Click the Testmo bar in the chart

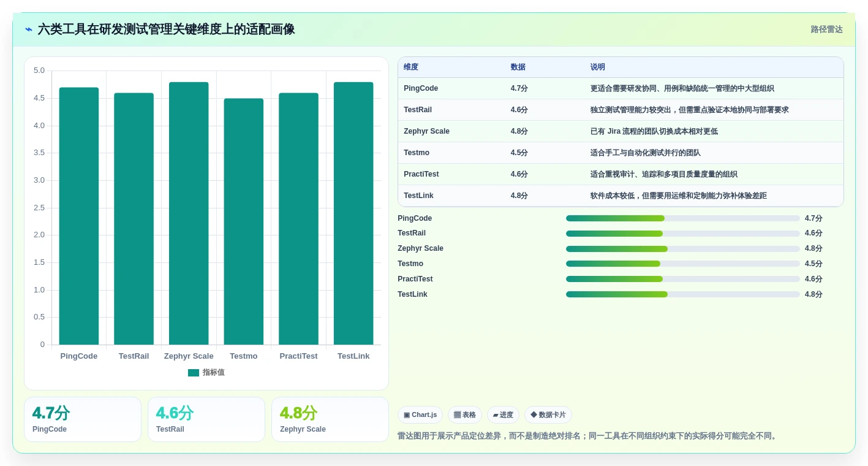click(x=244, y=221)
